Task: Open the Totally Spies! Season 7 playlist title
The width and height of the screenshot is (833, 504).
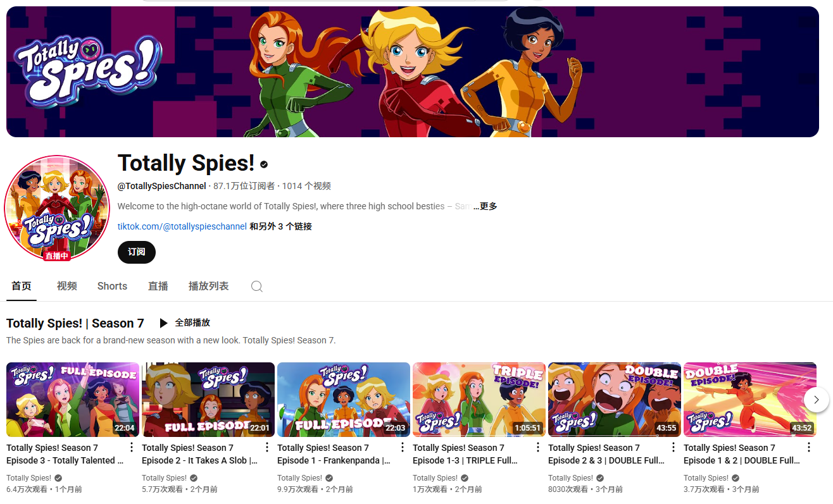Action: 75,323
